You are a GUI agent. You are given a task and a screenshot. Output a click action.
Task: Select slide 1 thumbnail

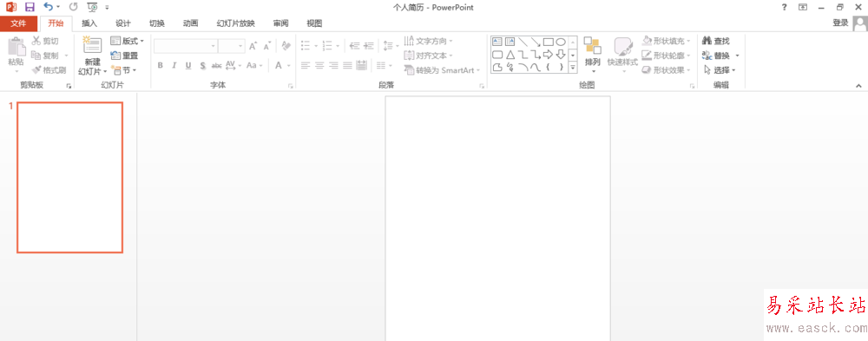click(69, 178)
